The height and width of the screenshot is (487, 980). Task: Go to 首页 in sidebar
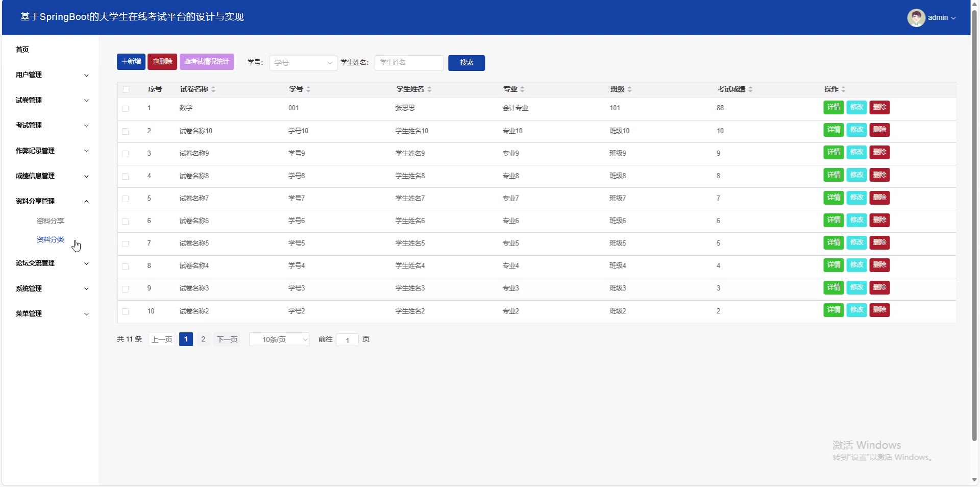[x=22, y=50]
